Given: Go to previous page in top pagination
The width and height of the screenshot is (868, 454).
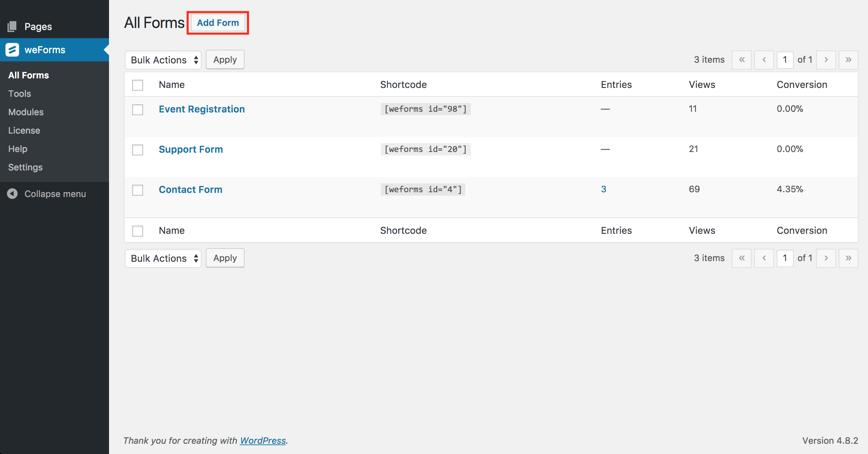Looking at the screenshot, I should (x=764, y=60).
